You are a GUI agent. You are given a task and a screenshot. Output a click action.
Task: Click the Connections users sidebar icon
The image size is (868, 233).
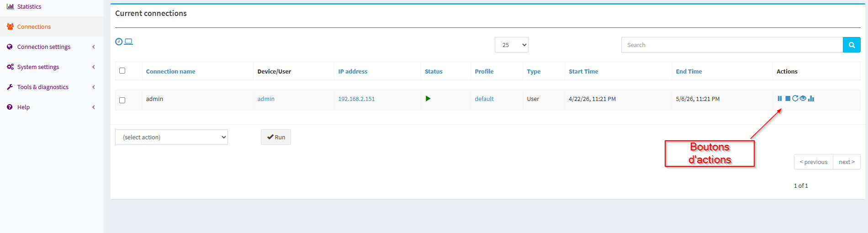tap(10, 26)
